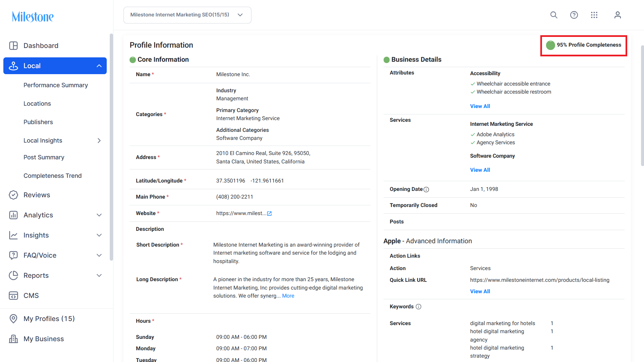Viewport: 644px width, 362px height.
Task: Select the longitude value -121.9611661
Action: coord(267,181)
